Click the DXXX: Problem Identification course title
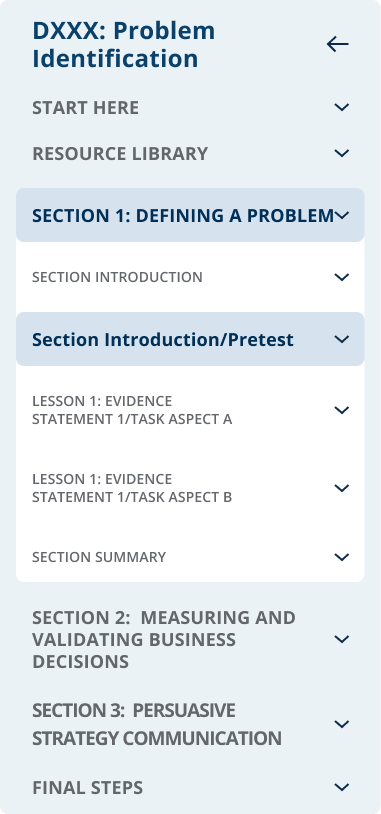 tap(124, 45)
